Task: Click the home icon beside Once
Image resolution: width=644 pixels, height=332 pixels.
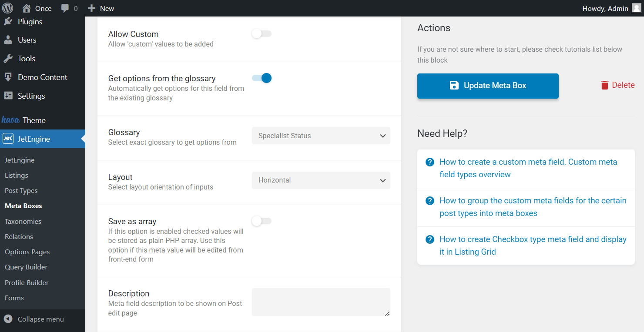Action: [x=27, y=8]
